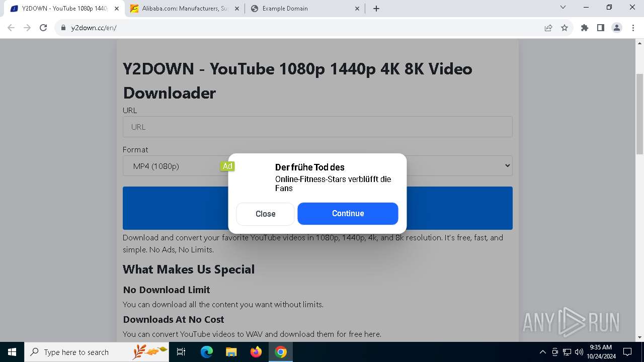This screenshot has height=362, width=644.
Task: Click the URL input field
Action: point(317,127)
